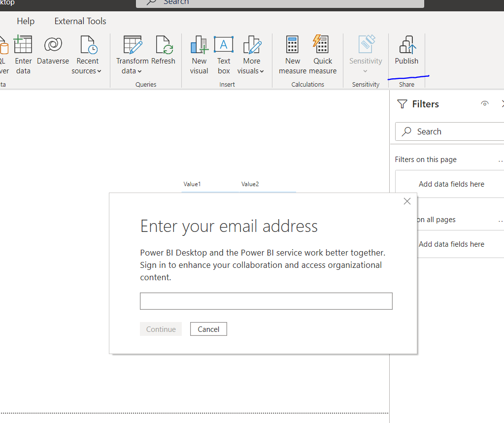This screenshot has height=423, width=504.
Task: Click the Transform data icon
Action: point(133,45)
